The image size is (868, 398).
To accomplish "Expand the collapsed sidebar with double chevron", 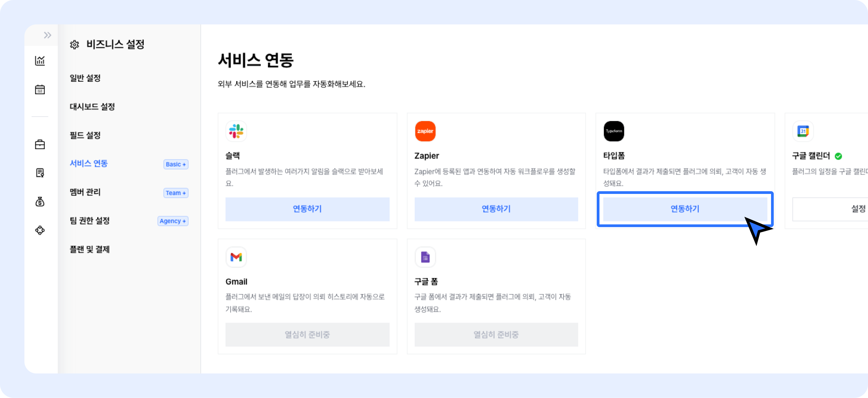I will [47, 35].
